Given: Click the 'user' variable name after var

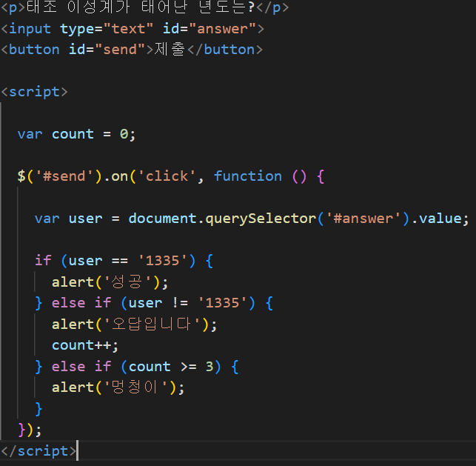Looking at the screenshot, I should pyautogui.click(x=86, y=219).
